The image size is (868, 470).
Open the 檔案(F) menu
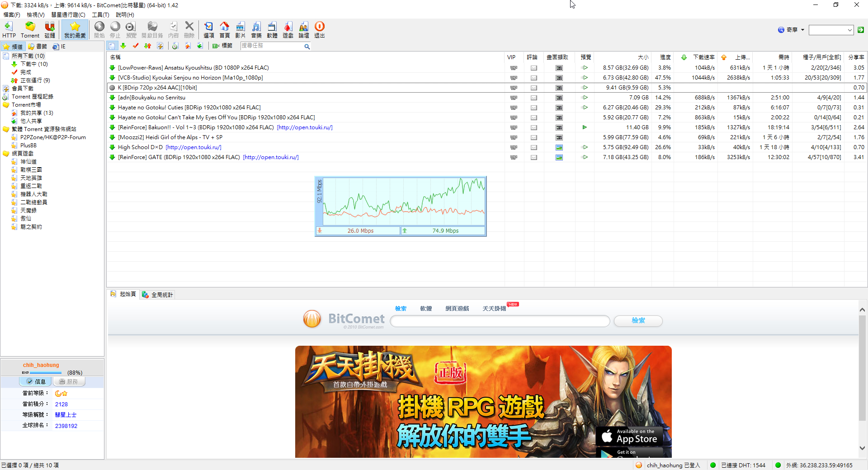coord(12,15)
